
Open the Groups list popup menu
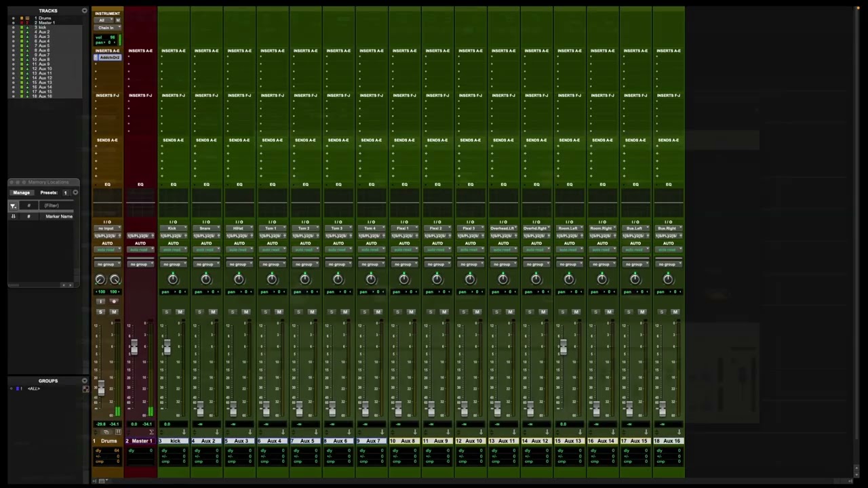click(84, 381)
